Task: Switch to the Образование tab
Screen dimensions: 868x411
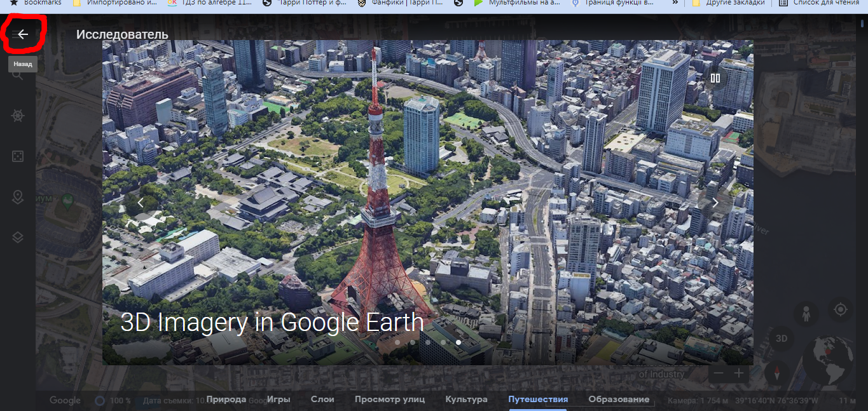Action: [x=619, y=400]
